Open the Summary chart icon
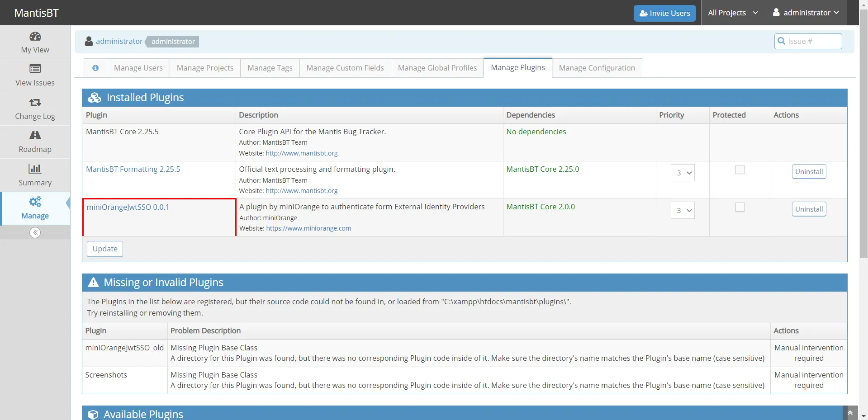 tap(35, 169)
